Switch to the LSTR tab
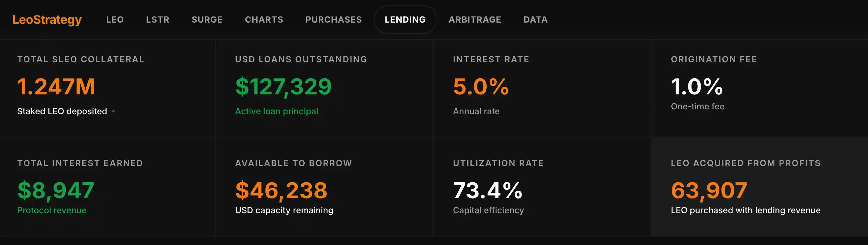This screenshot has height=245, width=868. coord(157,20)
